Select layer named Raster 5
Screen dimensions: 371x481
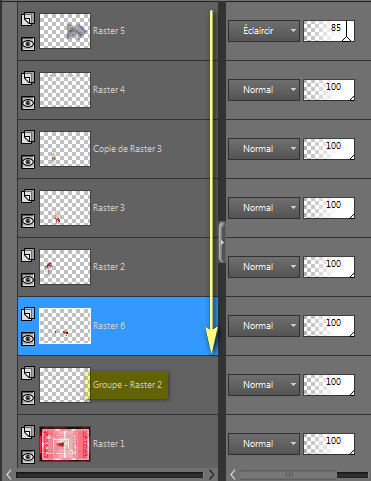(109, 31)
